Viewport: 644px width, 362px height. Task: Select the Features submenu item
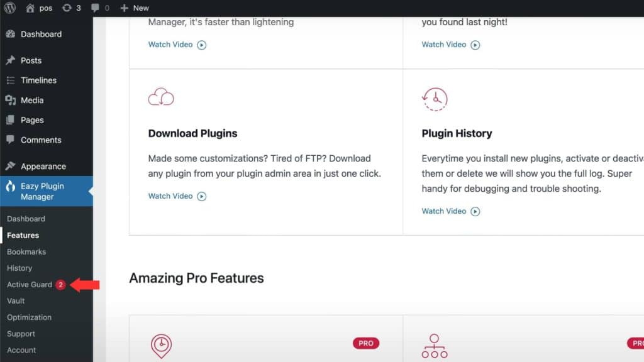(x=23, y=235)
